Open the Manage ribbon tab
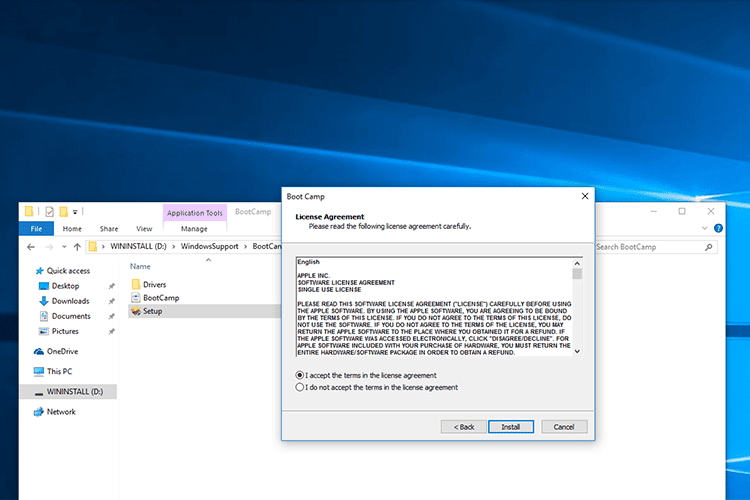This screenshot has width=750, height=500. (194, 229)
